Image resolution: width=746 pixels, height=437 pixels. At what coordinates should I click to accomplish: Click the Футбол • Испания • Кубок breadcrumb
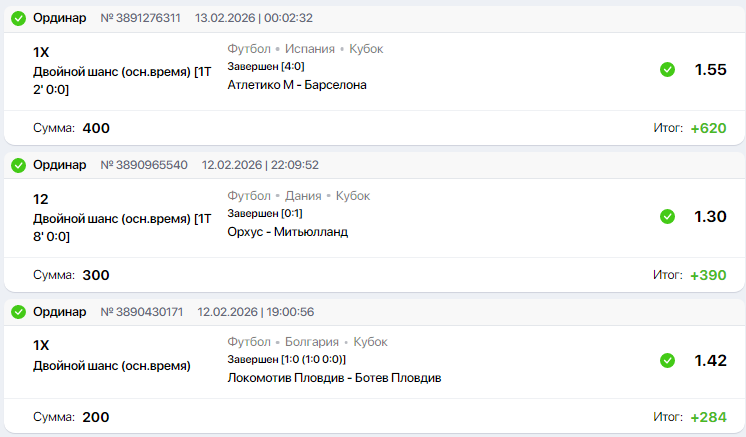coord(305,49)
